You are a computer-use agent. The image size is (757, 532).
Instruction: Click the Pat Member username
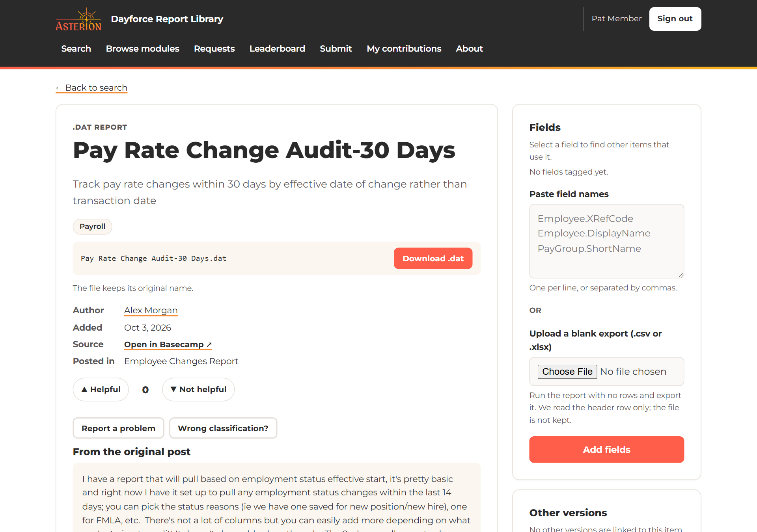(616, 19)
